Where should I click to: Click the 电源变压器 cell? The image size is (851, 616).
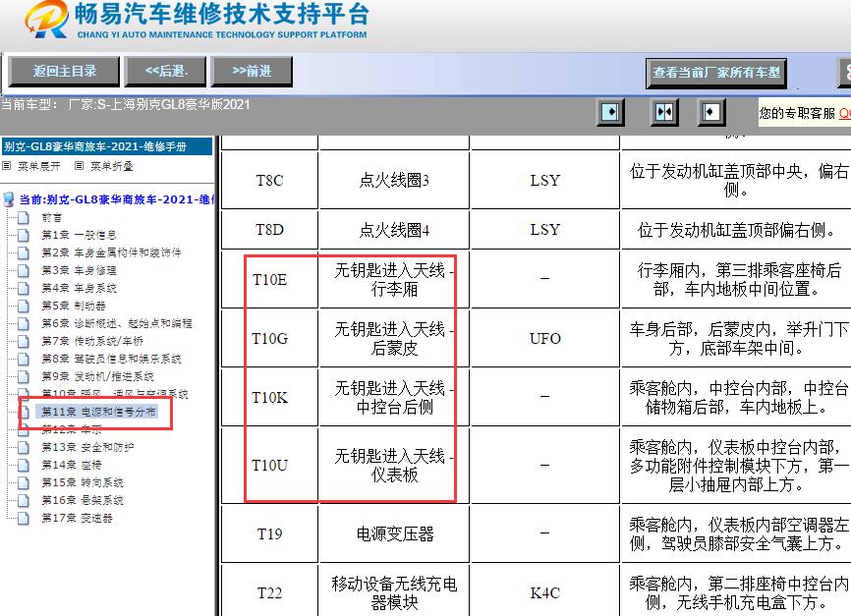tap(395, 534)
